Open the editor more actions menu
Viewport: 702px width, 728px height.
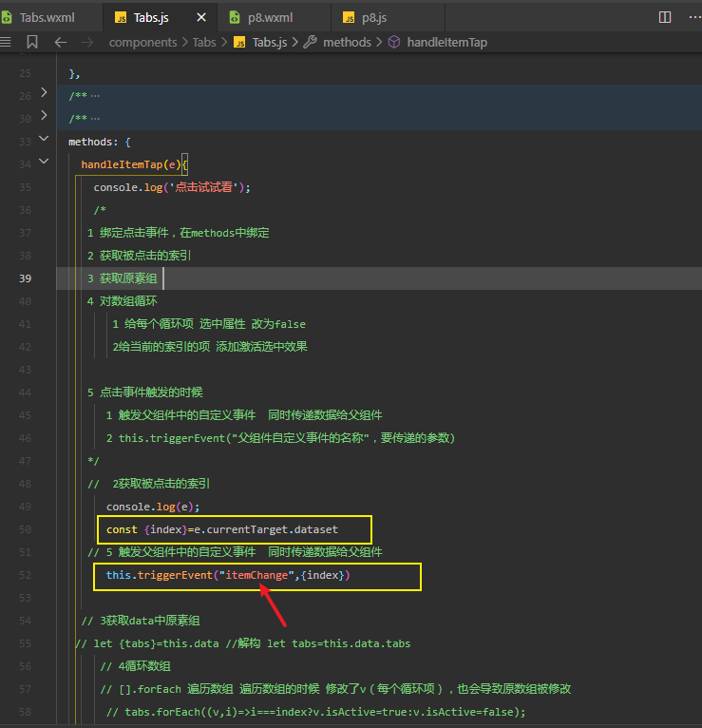point(694,18)
